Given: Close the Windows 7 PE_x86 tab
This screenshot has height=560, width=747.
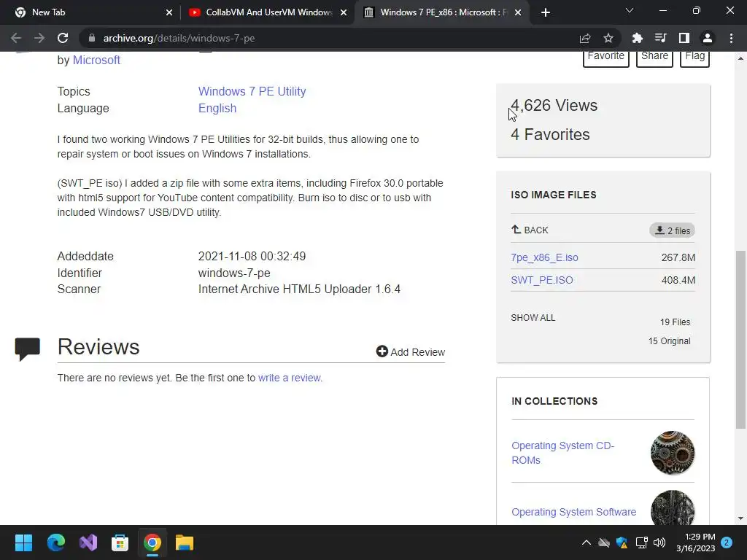Looking at the screenshot, I should (519, 12).
